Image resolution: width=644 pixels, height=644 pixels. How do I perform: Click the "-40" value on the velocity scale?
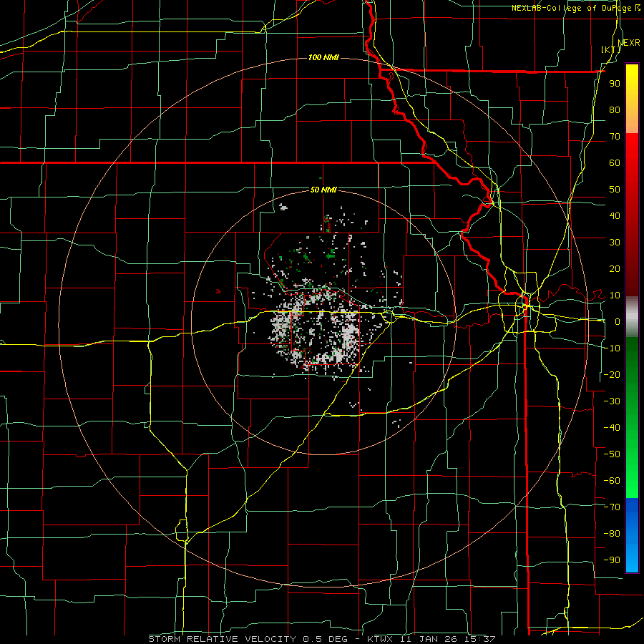pos(612,428)
